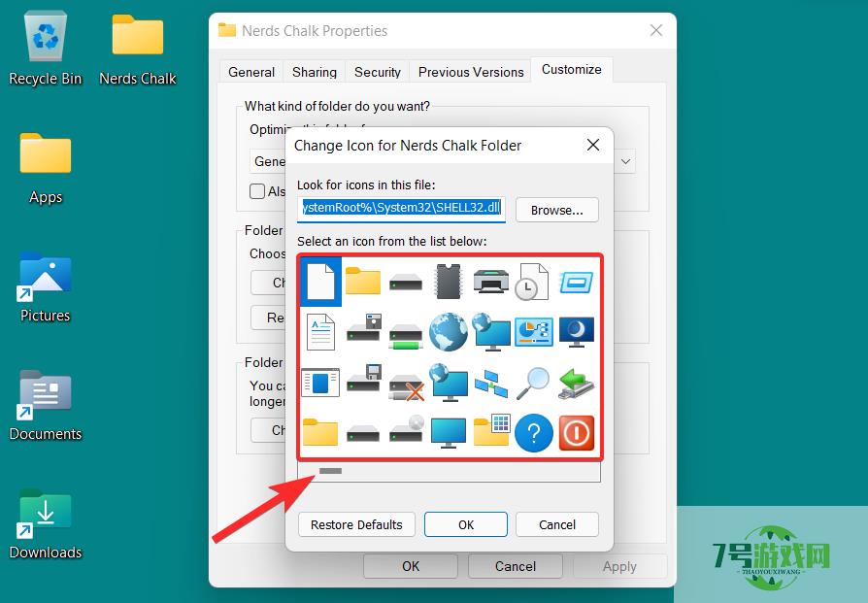The width and height of the screenshot is (868, 603).
Task: Select the red power button icon
Action: pos(577,432)
